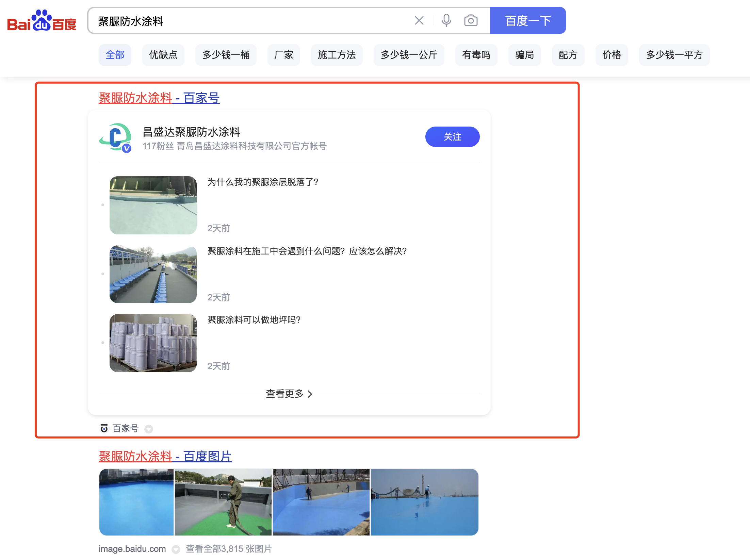Image resolution: width=750 pixels, height=560 pixels.
Task: Click the 百家号 source label text
Action: 126,428
